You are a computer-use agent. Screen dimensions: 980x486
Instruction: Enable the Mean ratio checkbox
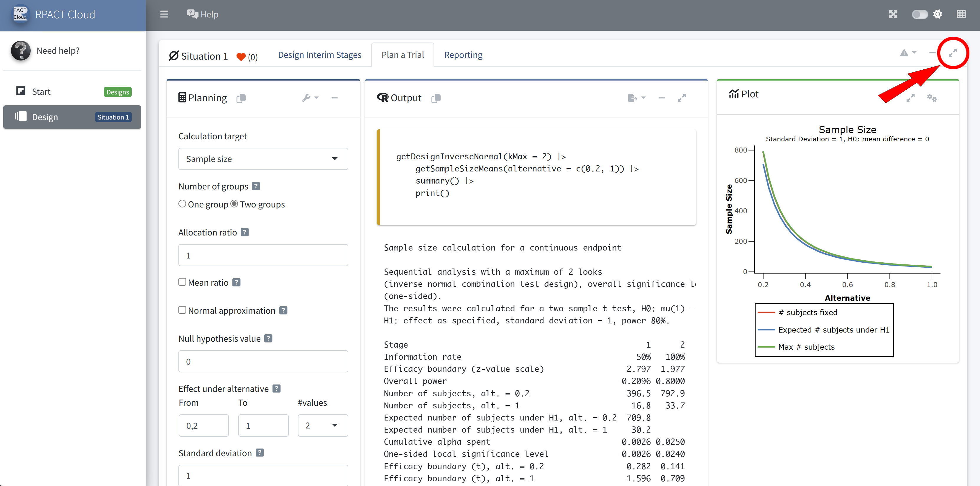182,282
